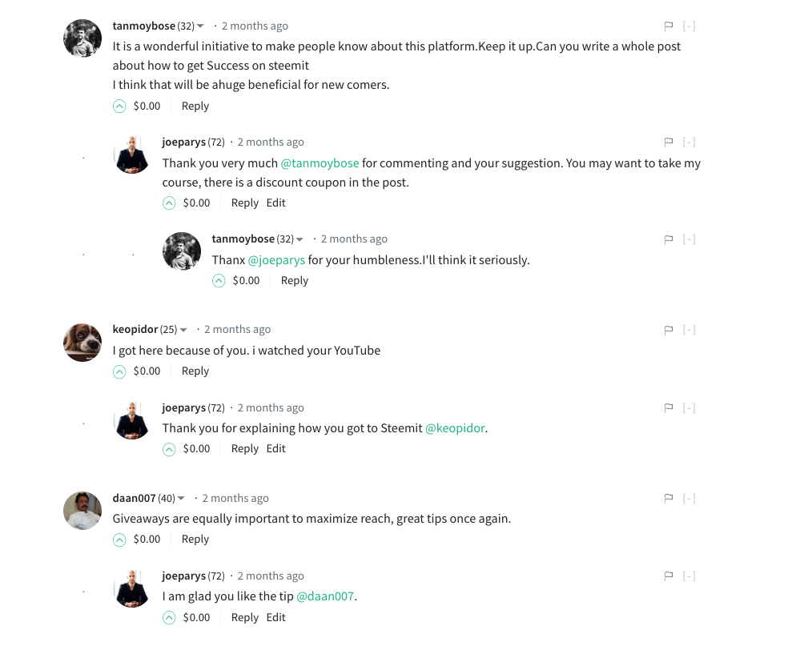Reply to keopidor's YouTube comment
812x654 pixels.
(x=195, y=371)
